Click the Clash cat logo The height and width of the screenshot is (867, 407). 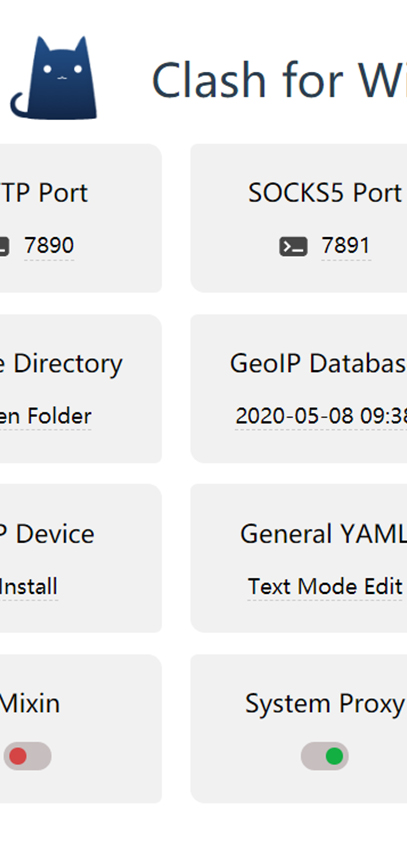(54, 77)
